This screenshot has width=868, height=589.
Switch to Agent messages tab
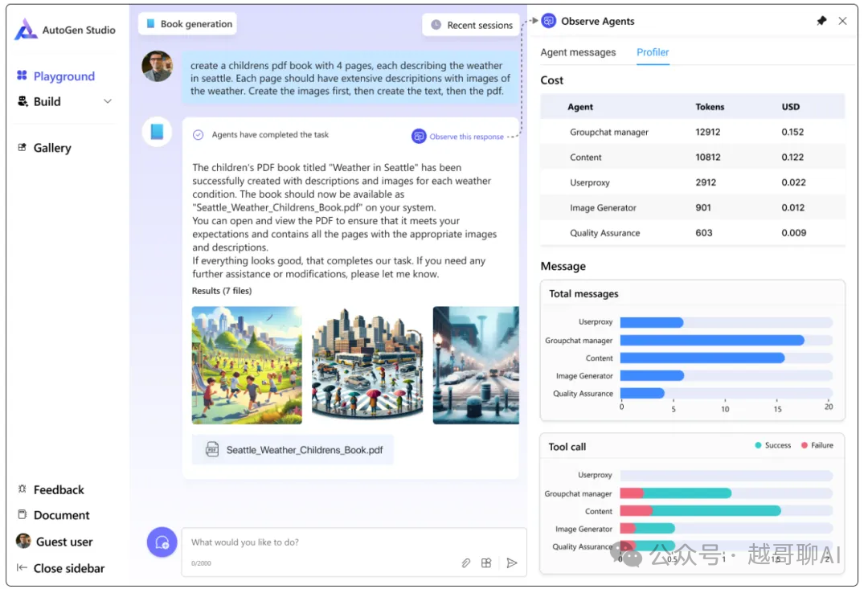point(578,52)
